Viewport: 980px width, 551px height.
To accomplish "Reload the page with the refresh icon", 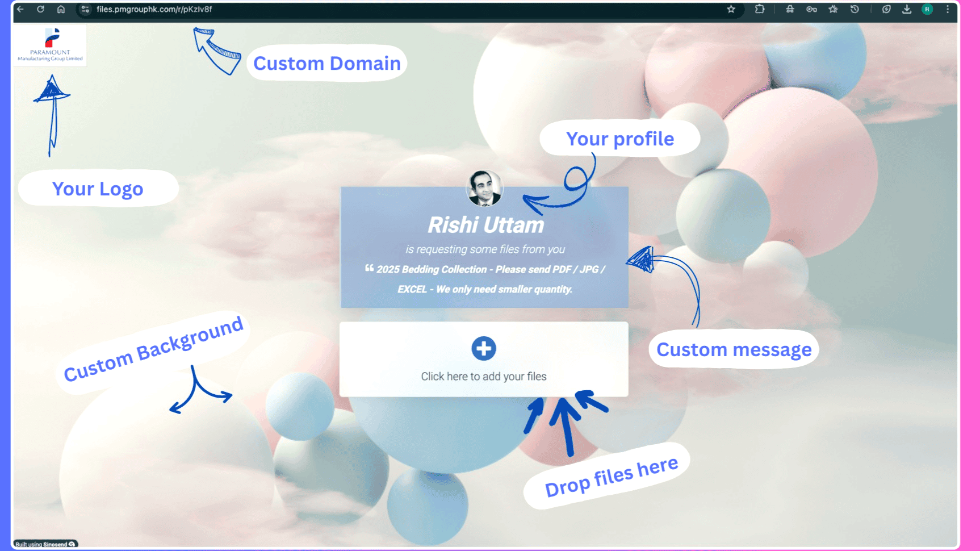I will [x=41, y=9].
